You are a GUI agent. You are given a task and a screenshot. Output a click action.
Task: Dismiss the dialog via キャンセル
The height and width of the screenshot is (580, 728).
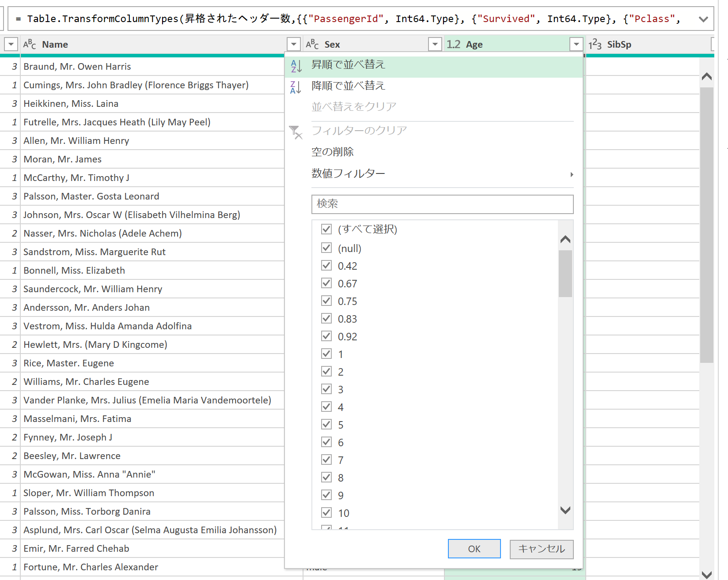541,549
